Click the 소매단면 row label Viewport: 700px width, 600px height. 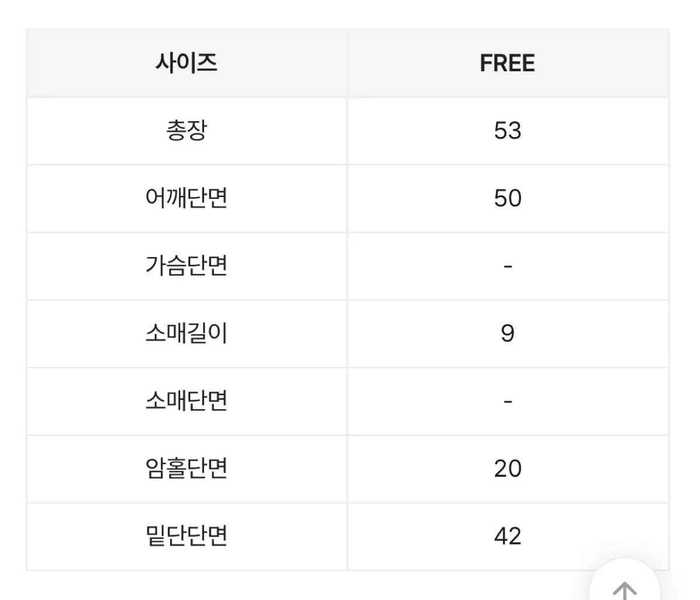187,401
